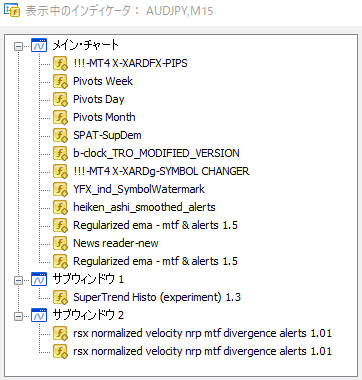Click the indicator icon for b-clock_TRO_MODIFIED_VERSION
Screen dimensions: 362x380
[x=60, y=153]
